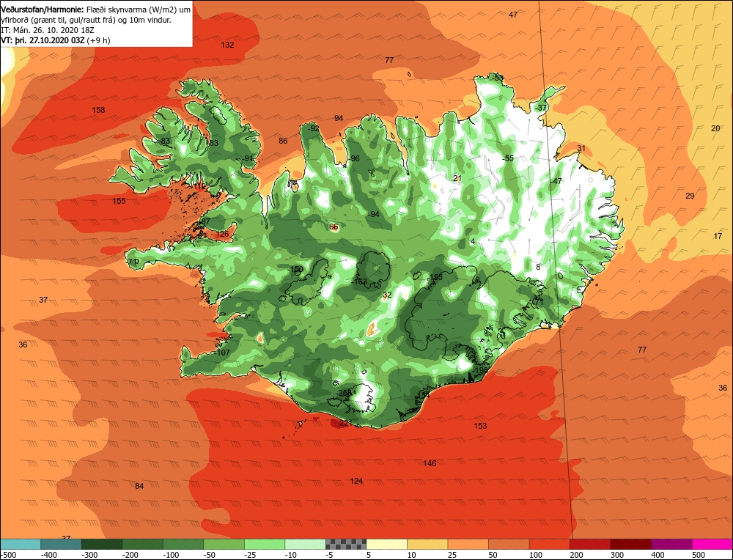Click the value 107 in the southwest
Viewport: 733px width, 560px height.
pyautogui.click(x=224, y=353)
